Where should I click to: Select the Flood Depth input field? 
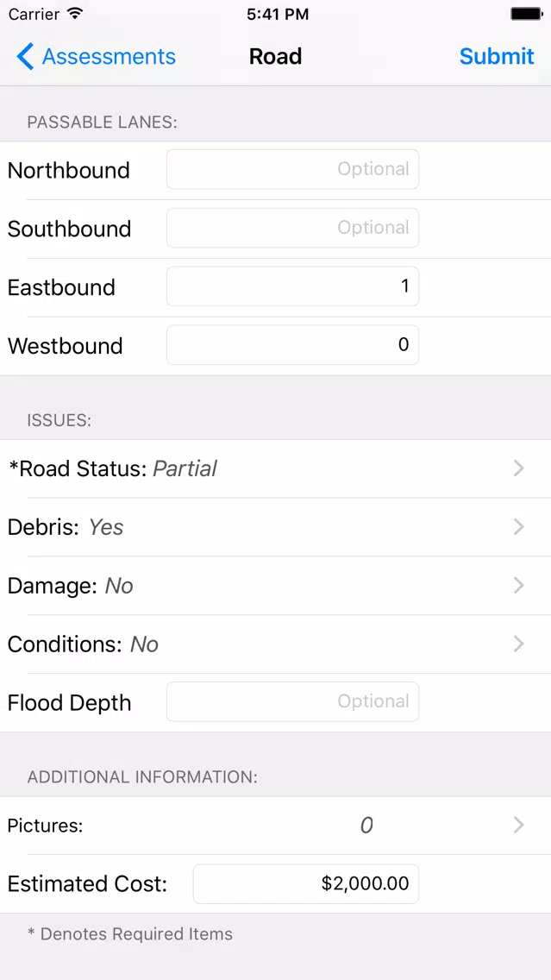[292, 702]
